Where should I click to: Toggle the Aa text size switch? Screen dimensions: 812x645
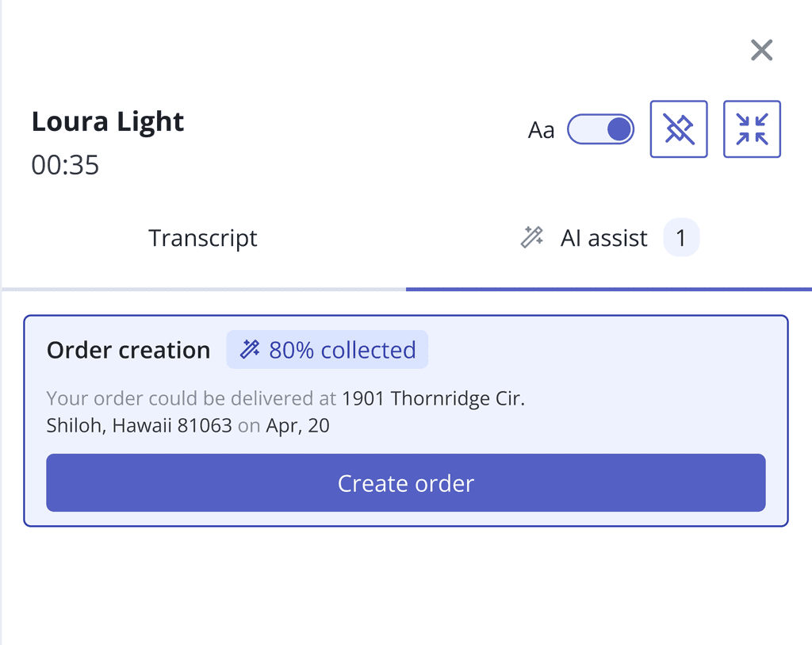600,129
